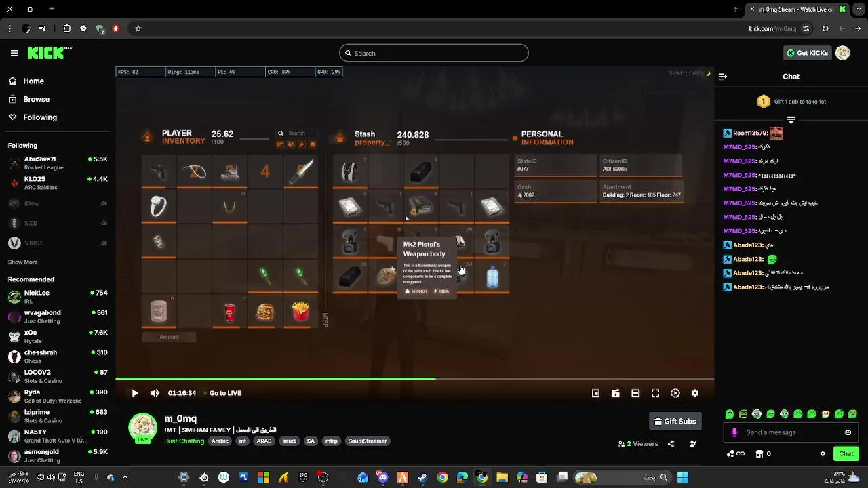Image resolution: width=868 pixels, height=488 pixels.
Task: Open the clip creation icon
Action: 616,393
